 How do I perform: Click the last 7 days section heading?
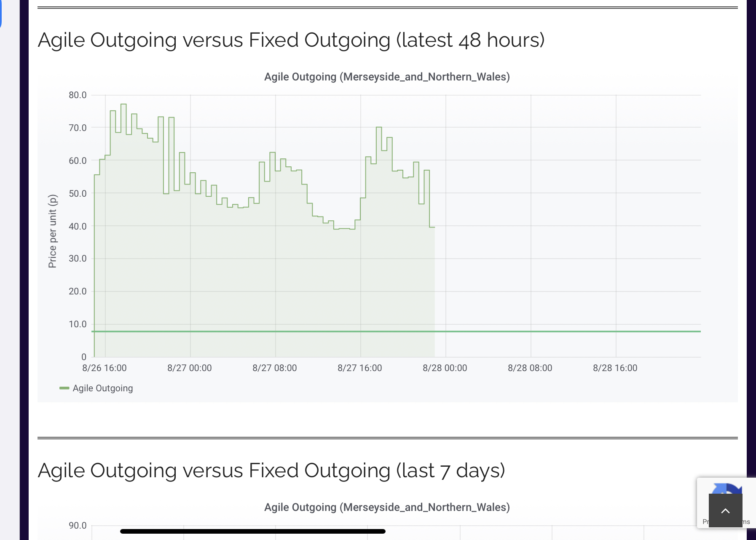pos(271,470)
